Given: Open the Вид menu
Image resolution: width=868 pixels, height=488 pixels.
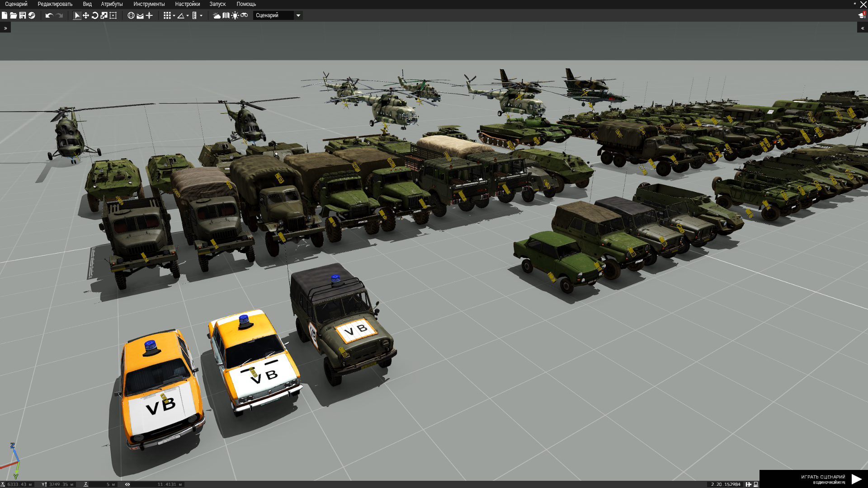Looking at the screenshot, I should [x=87, y=4].
